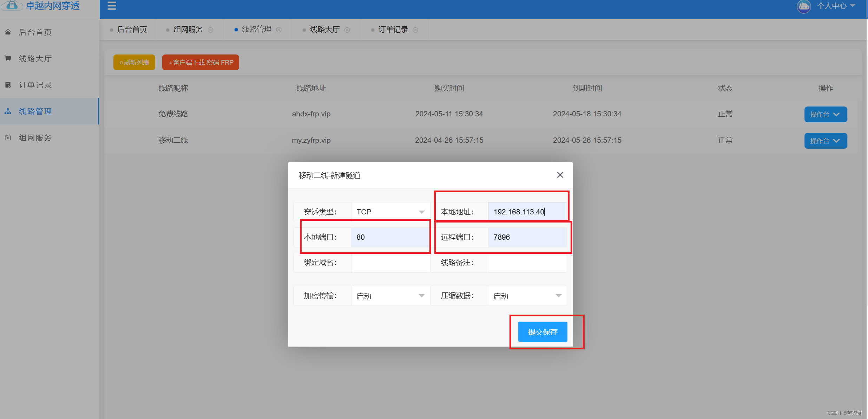Open 线路管理 in the sidebar

(x=50, y=111)
